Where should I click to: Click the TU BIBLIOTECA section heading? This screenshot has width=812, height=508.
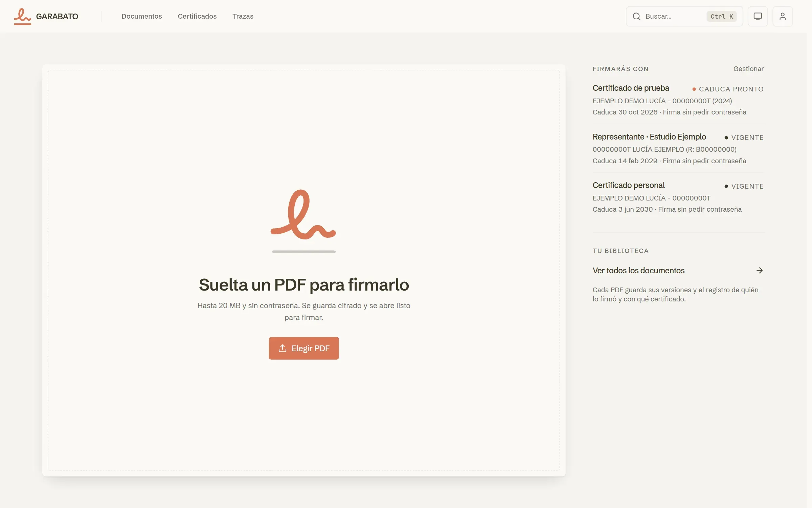621,251
